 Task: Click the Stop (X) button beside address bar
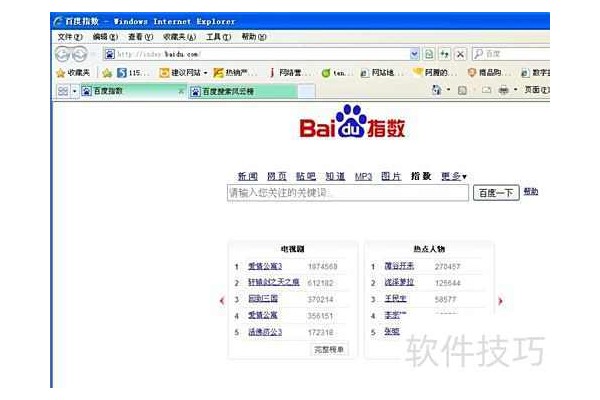click(460, 54)
